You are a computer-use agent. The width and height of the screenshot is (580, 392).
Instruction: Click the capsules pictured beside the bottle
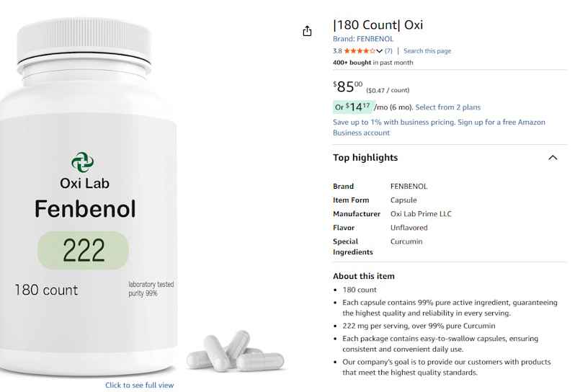coord(236,352)
